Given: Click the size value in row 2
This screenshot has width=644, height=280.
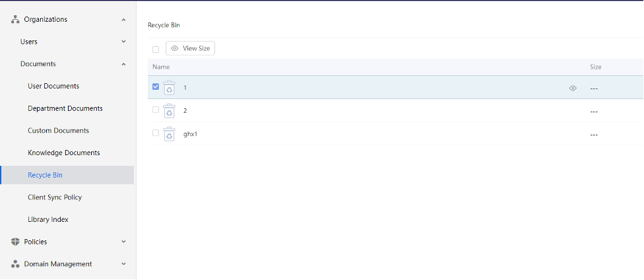Looking at the screenshot, I should (594, 112).
